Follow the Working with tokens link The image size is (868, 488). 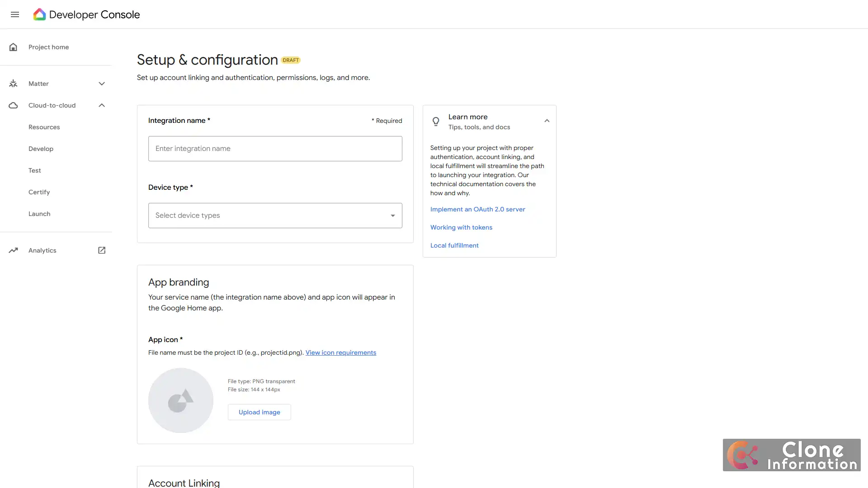pyautogui.click(x=461, y=227)
